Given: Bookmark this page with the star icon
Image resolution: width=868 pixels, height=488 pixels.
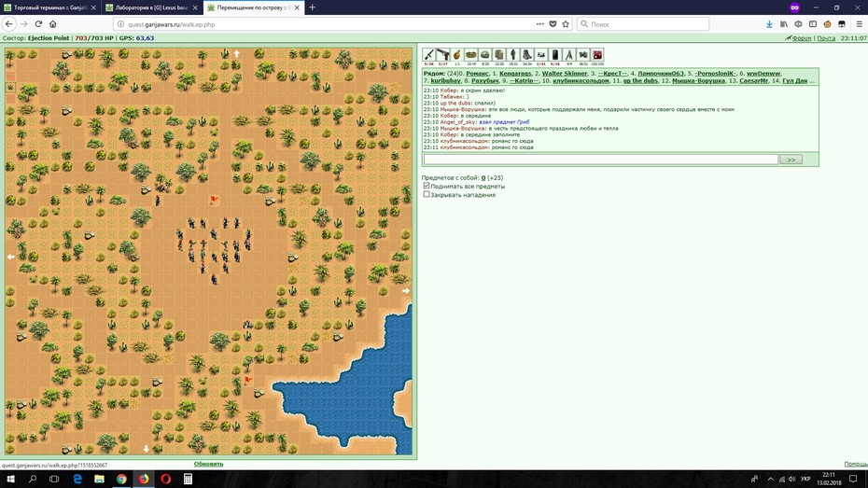Looking at the screenshot, I should (566, 23).
